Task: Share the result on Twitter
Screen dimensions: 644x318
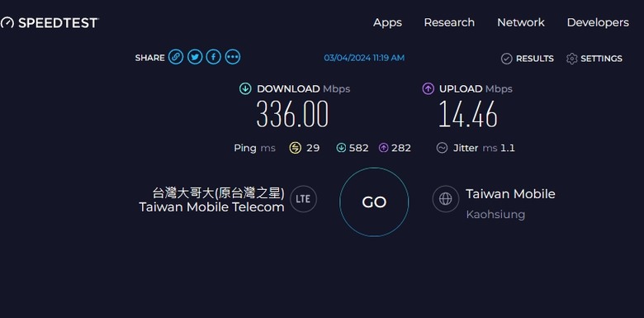Action: point(195,57)
